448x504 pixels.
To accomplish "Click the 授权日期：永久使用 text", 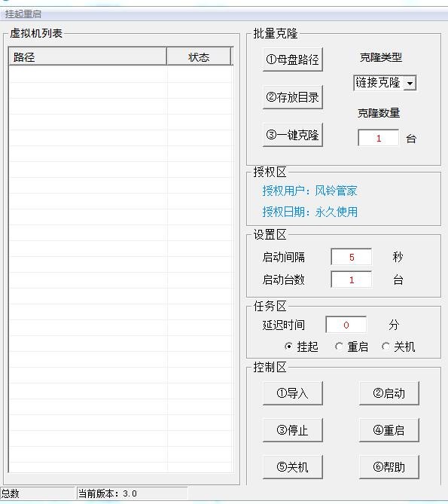I will coord(309,212).
